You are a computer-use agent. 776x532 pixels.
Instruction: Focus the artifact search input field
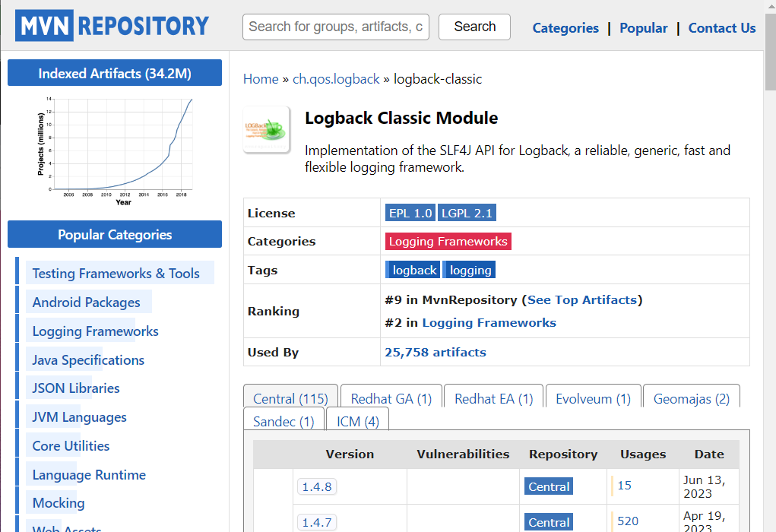pyautogui.click(x=335, y=27)
